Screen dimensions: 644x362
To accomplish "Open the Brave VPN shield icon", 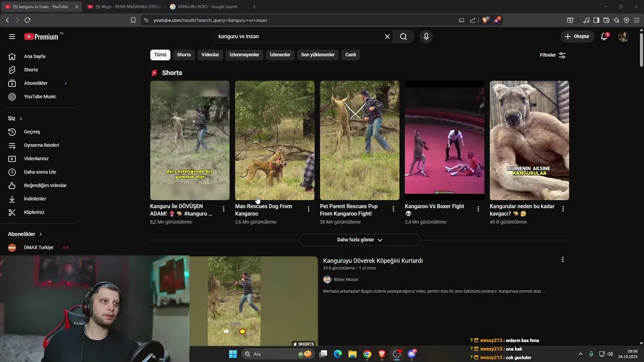I will [x=626, y=20].
